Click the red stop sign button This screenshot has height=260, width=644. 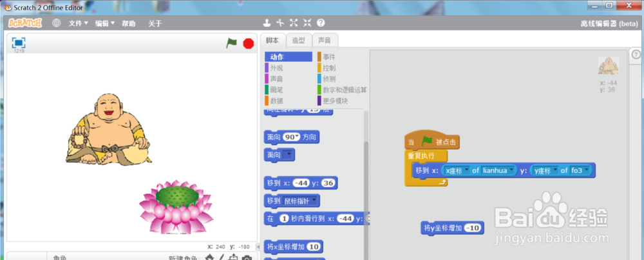coord(249,43)
